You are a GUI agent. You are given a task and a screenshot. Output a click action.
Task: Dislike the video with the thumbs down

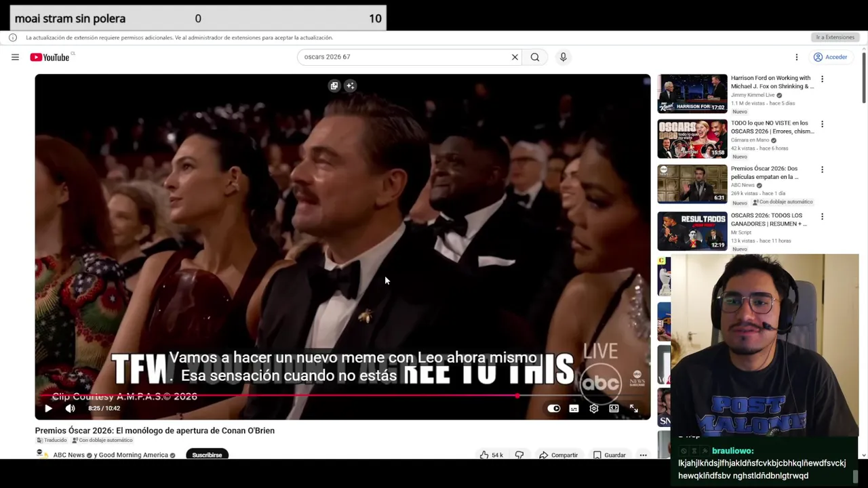click(x=519, y=455)
